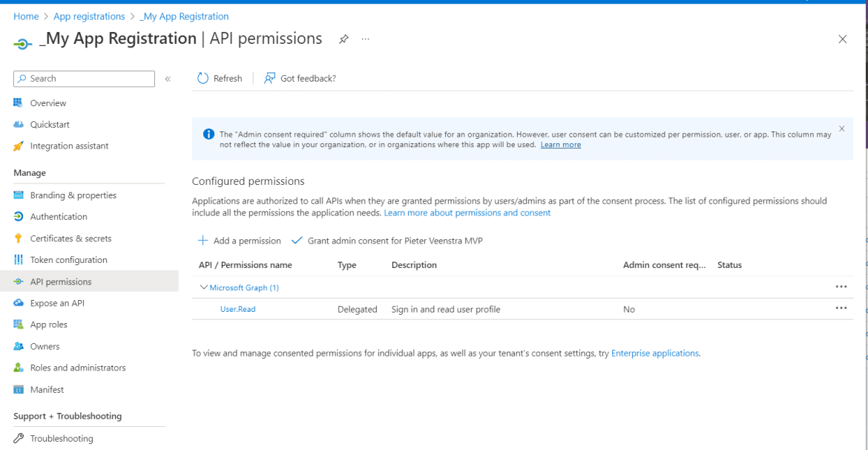This screenshot has height=450, width=868.
Task: Sort by API / Permissions name column header
Action: [246, 265]
